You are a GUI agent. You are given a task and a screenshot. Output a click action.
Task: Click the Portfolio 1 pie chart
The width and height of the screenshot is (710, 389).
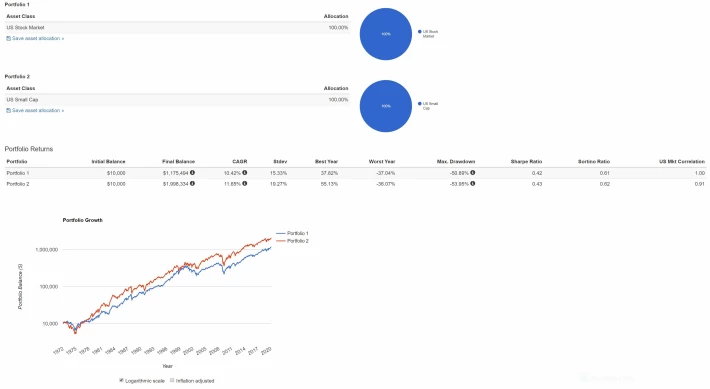[386, 34]
